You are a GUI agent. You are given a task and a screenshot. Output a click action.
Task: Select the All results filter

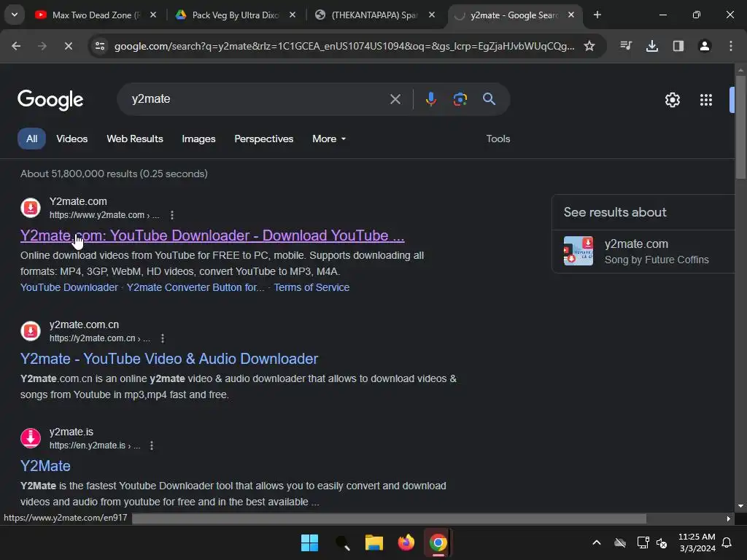[32, 139]
